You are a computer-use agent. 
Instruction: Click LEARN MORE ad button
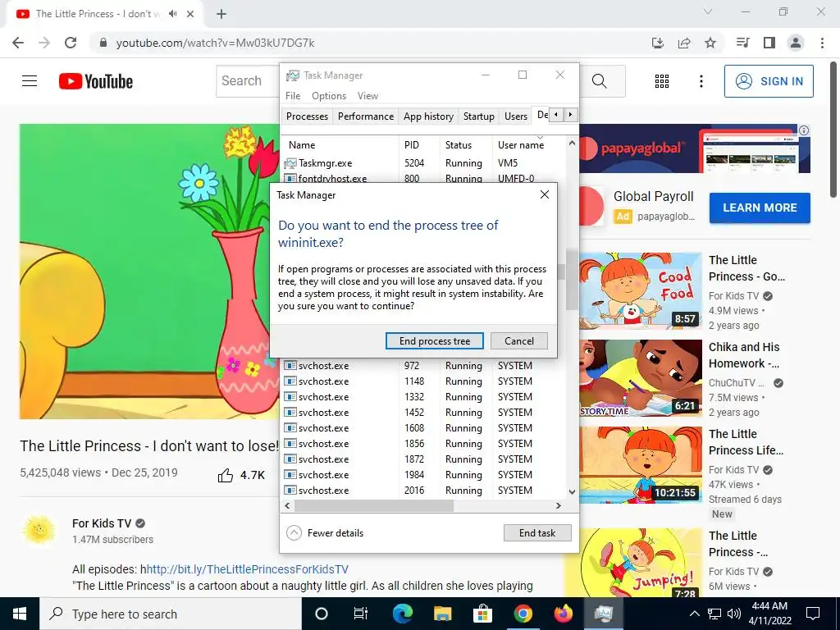pos(760,208)
